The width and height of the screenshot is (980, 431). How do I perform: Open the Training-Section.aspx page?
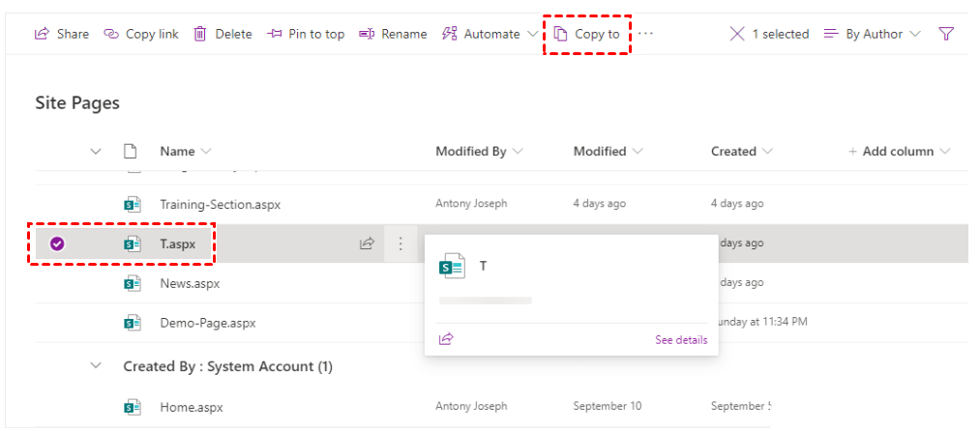(220, 205)
